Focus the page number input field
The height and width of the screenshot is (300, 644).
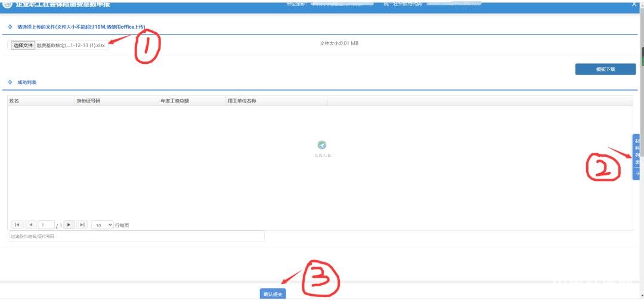(46, 225)
